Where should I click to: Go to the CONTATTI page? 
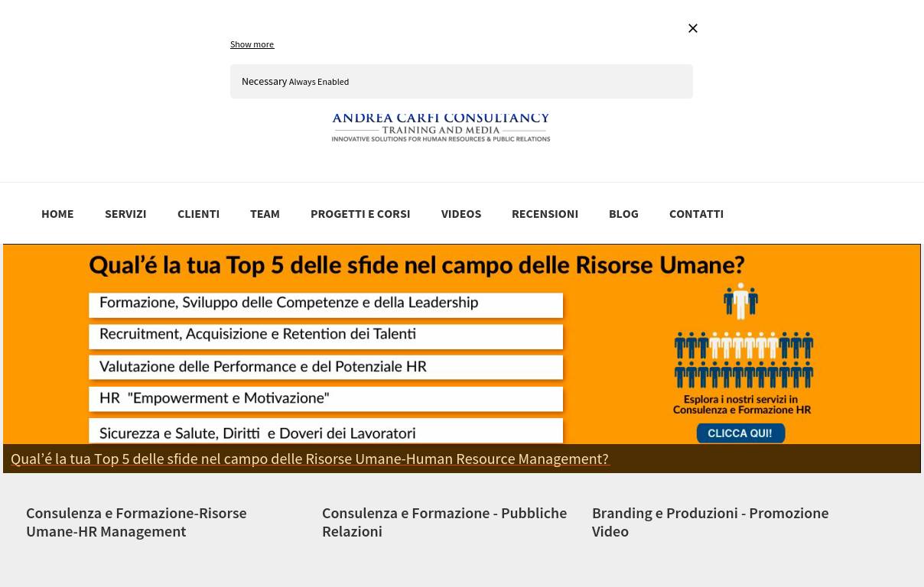(696, 214)
